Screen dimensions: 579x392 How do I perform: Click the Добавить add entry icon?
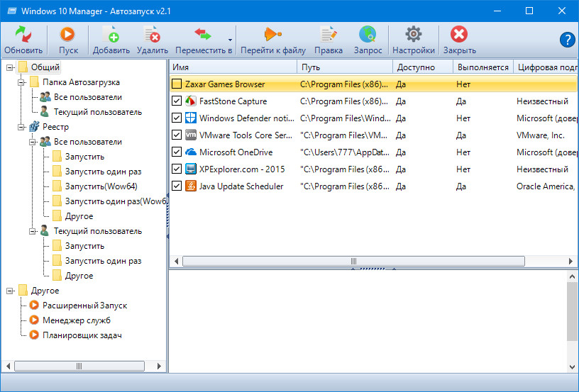111,34
